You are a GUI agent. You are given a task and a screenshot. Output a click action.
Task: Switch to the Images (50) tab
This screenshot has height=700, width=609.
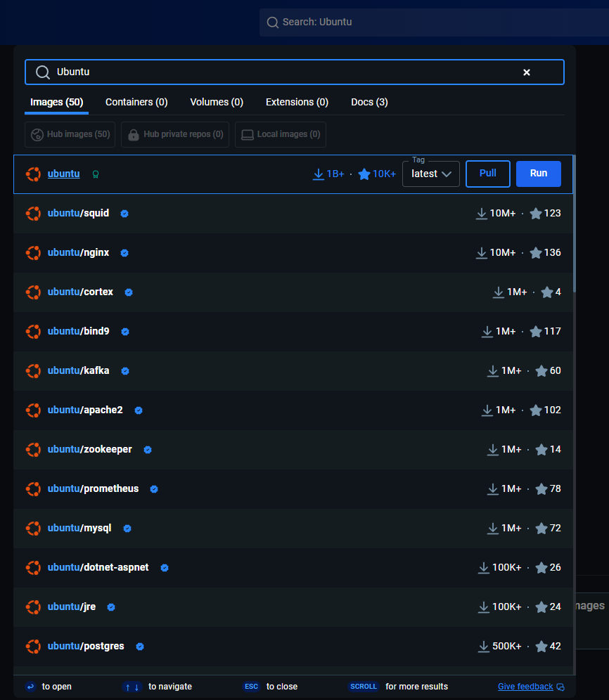tap(57, 102)
